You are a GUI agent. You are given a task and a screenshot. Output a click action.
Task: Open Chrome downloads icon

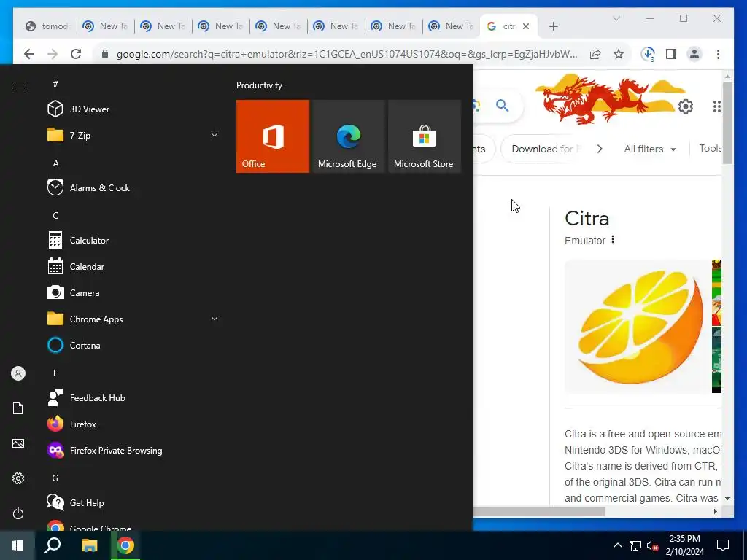tap(648, 54)
